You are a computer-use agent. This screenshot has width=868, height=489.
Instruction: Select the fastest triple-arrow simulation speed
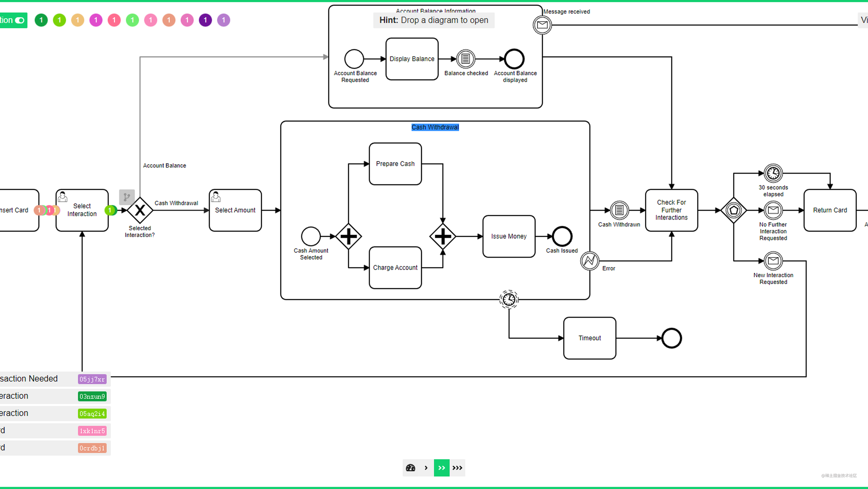coord(458,468)
